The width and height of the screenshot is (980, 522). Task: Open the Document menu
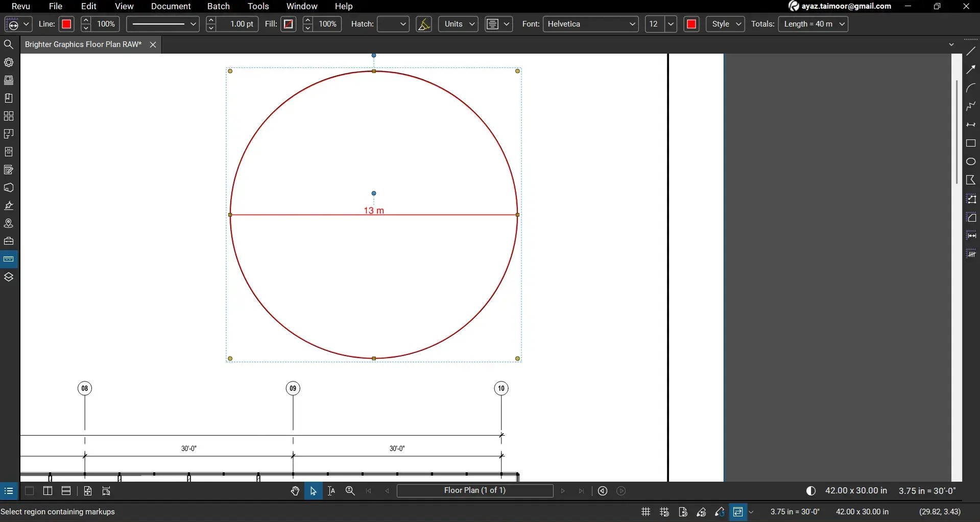(171, 7)
